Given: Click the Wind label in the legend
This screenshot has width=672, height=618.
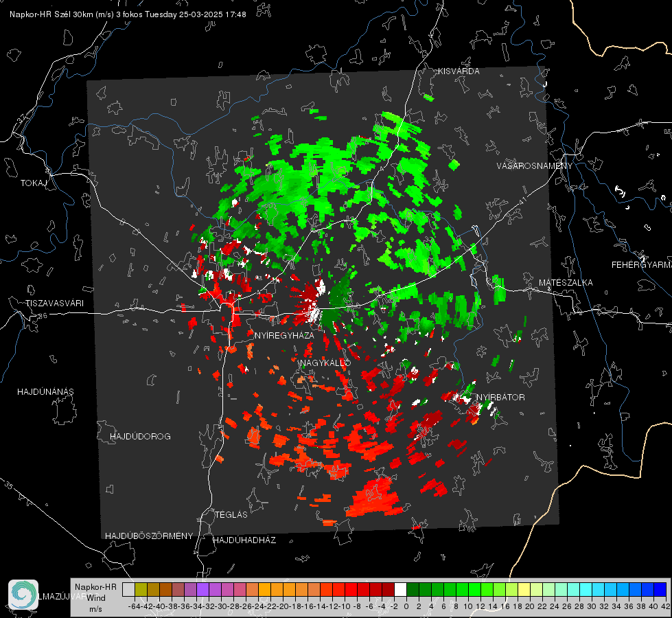Looking at the screenshot, I should tap(95, 598).
